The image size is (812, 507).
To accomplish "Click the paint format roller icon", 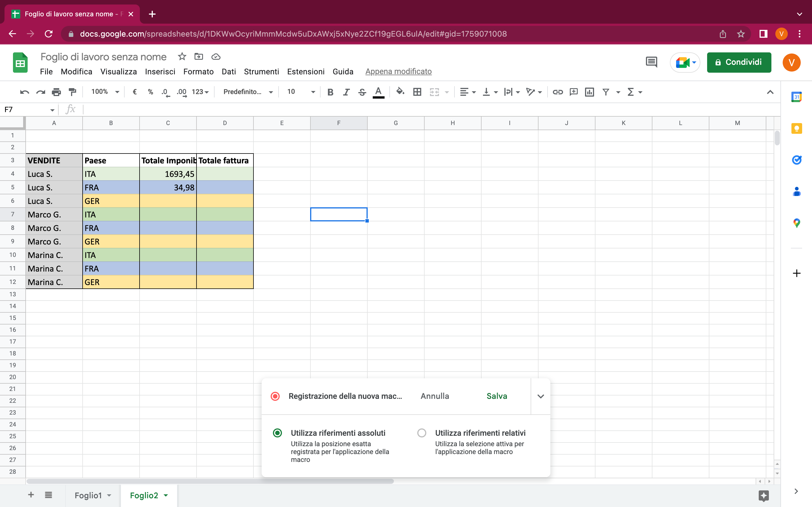I will [72, 92].
